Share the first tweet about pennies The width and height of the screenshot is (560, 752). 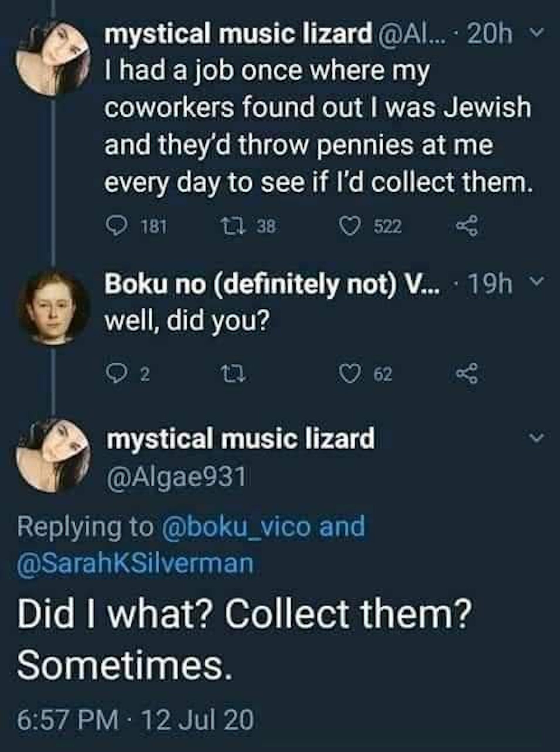[x=468, y=226]
